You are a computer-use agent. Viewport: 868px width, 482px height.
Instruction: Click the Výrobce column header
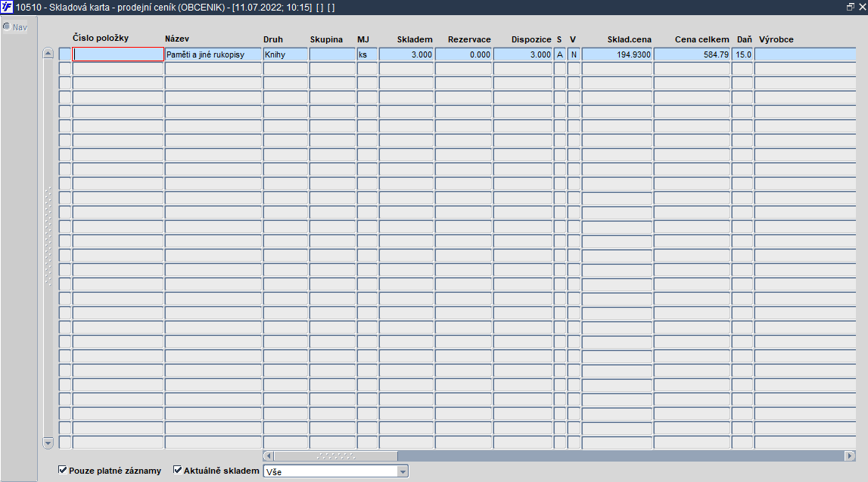pyautogui.click(x=776, y=39)
